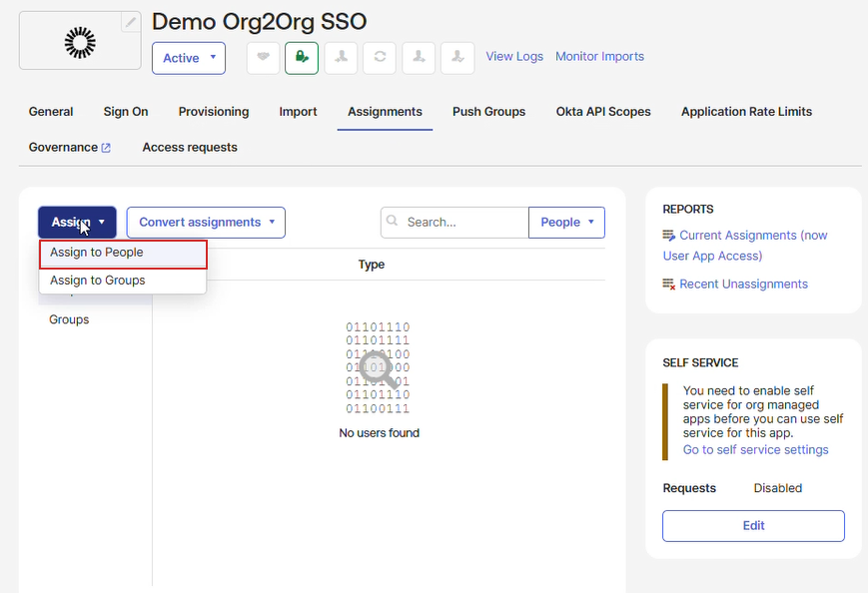Open the People filter dropdown

pos(567,223)
